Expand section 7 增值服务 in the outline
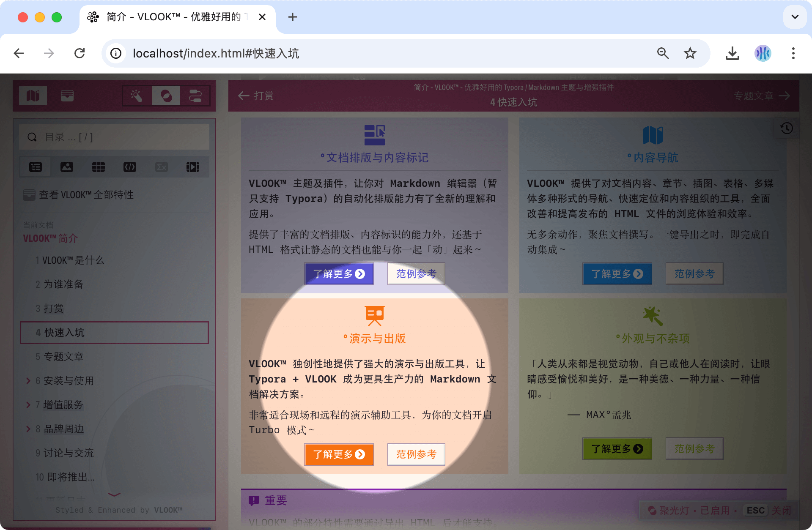This screenshot has height=530, width=812. (x=28, y=404)
